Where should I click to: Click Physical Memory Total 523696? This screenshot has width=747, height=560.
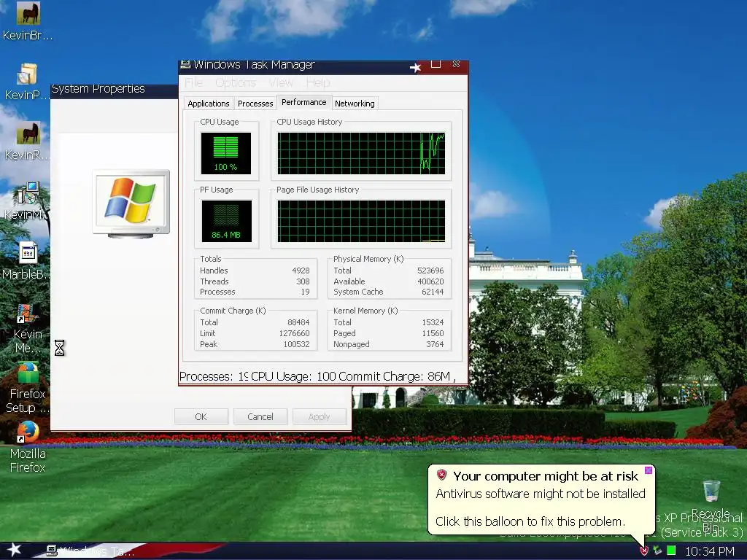(x=430, y=271)
